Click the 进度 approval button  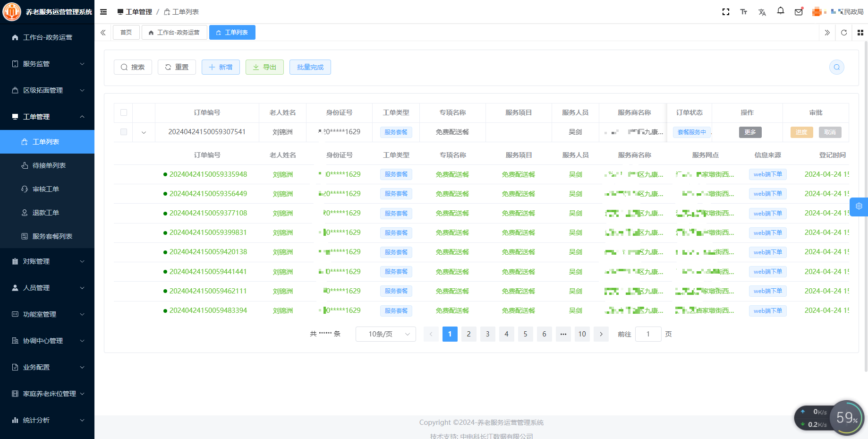801,132
